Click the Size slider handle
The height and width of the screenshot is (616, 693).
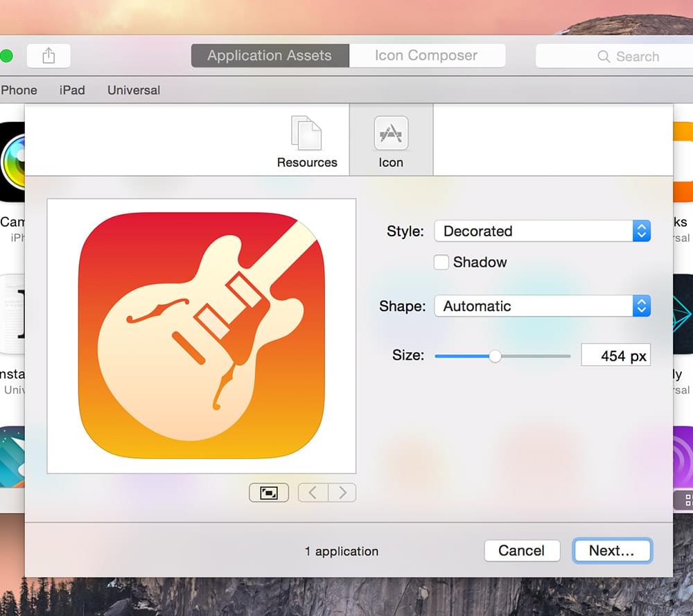point(495,356)
